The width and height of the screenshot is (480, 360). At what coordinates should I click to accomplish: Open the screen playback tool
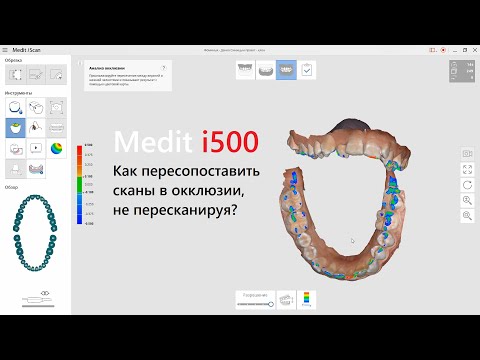point(36,148)
